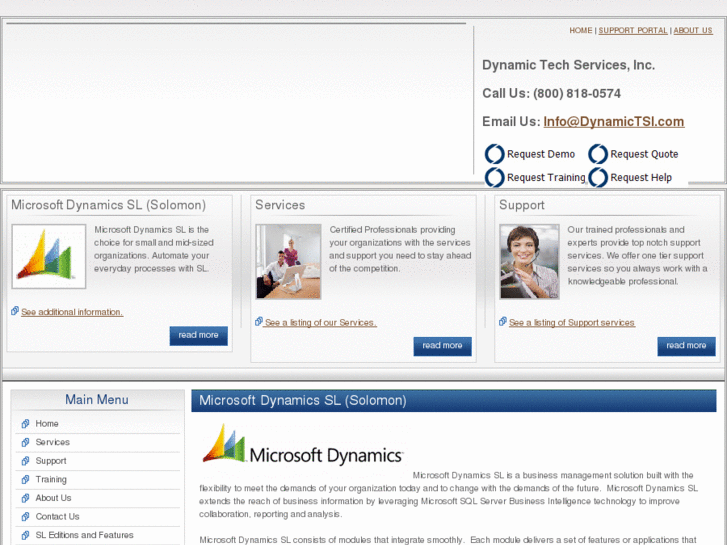Click the Request Help circular arrow icon

point(598,178)
